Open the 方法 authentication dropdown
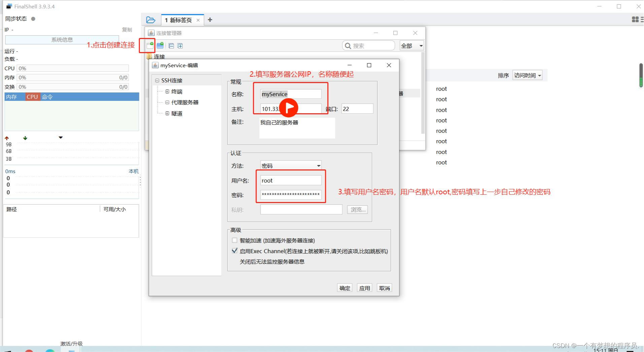 pyautogui.click(x=291, y=165)
